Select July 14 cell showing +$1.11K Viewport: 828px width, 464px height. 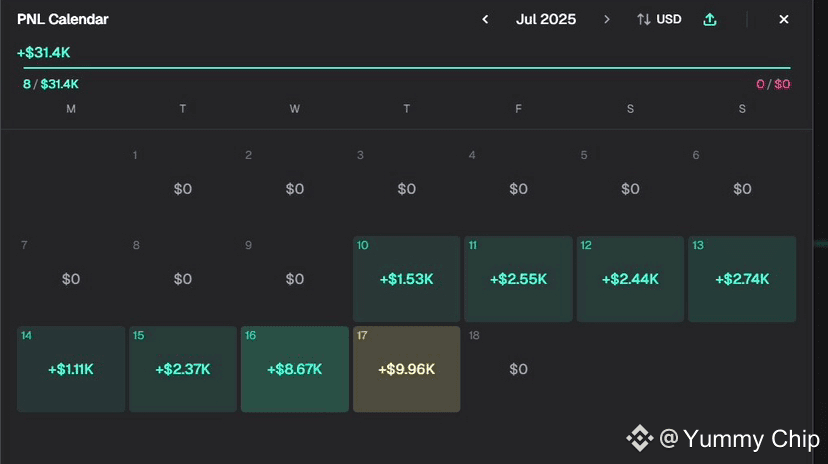pyautogui.click(x=71, y=369)
